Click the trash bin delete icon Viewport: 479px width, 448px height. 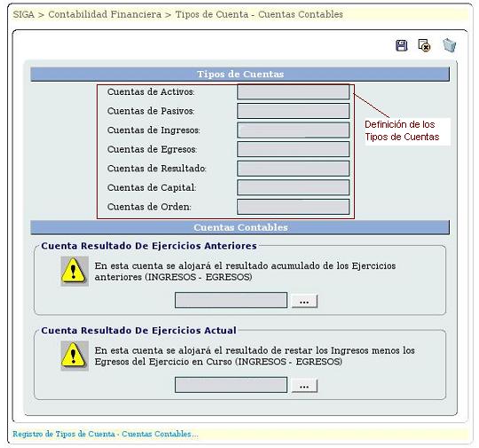click(450, 45)
